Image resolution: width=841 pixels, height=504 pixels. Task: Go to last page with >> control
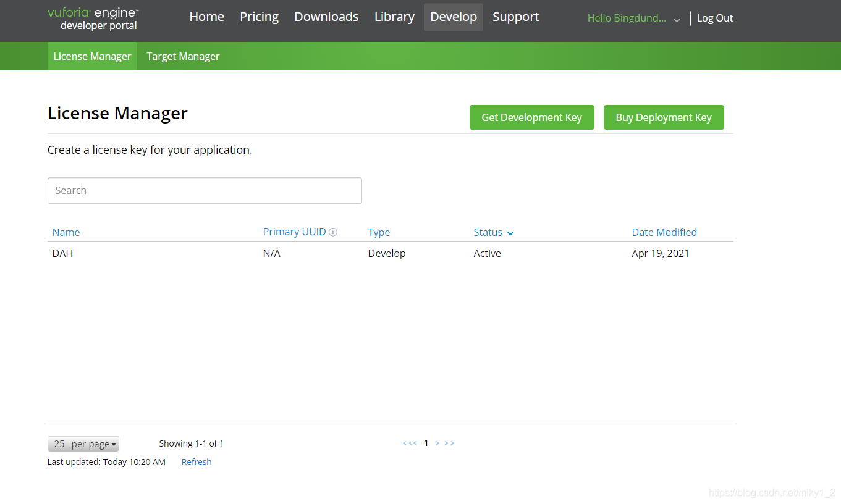(449, 443)
